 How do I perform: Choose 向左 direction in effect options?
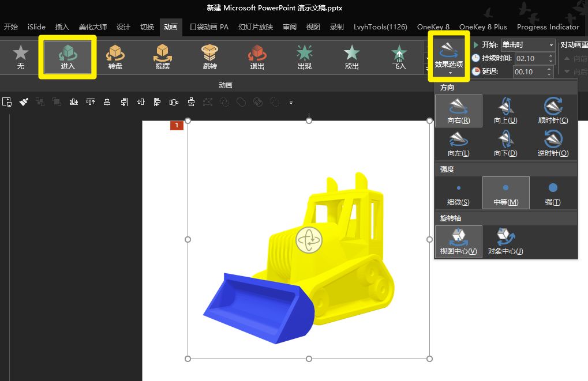click(x=458, y=144)
